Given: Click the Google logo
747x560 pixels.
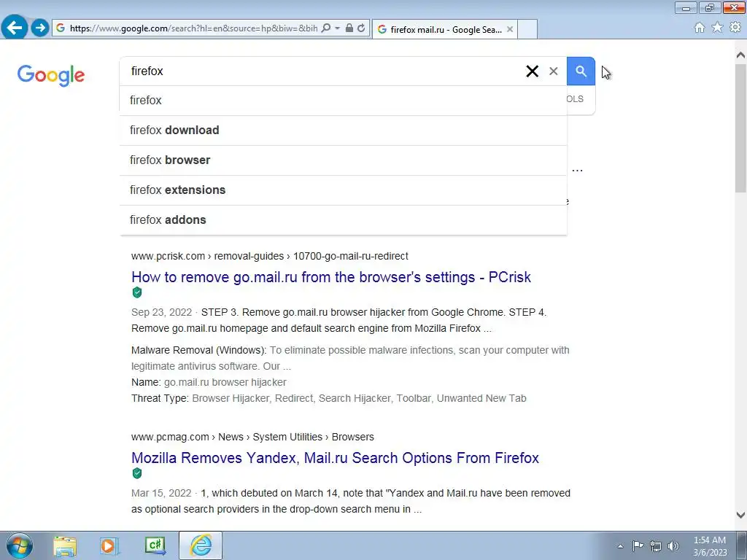Looking at the screenshot, I should (51, 75).
